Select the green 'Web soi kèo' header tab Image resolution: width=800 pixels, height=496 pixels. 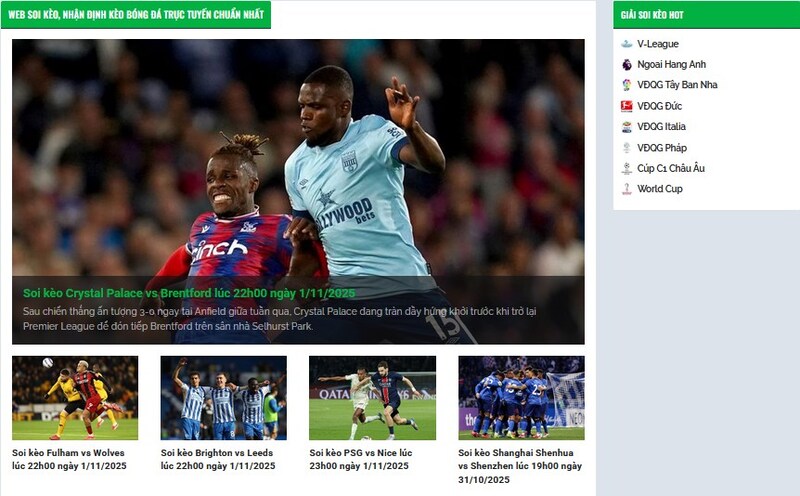[x=136, y=15]
